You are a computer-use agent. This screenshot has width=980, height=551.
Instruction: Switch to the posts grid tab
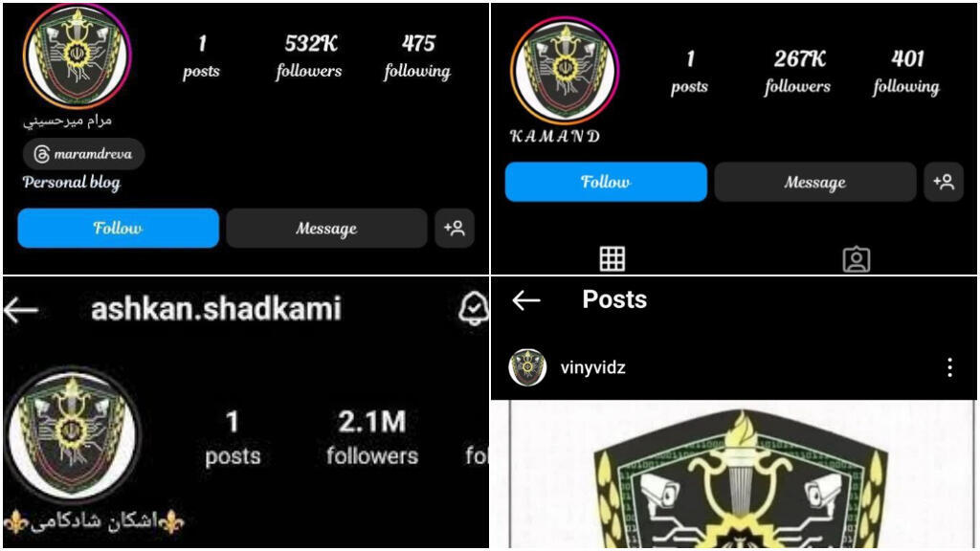tap(612, 258)
